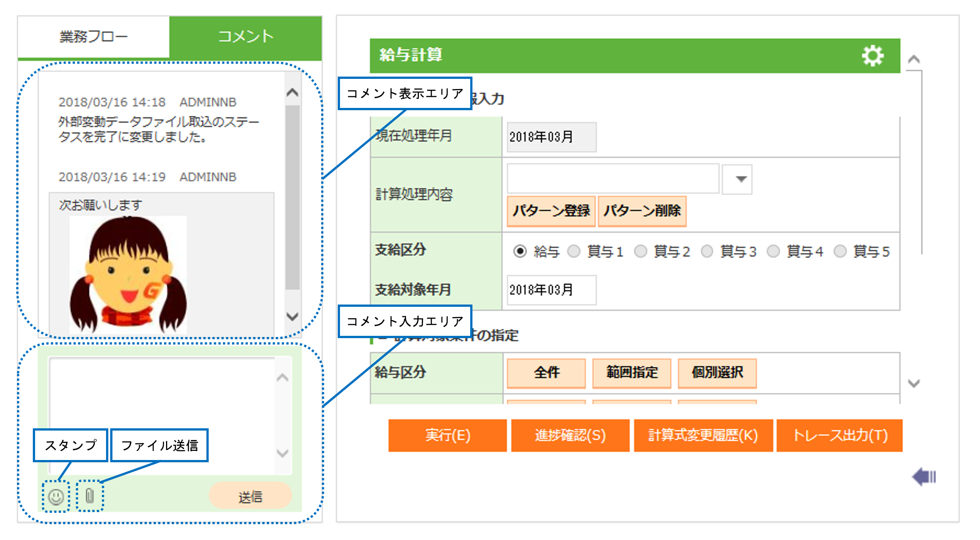The width and height of the screenshot is (980, 540).
Task: Open the smiley stamp picker
Action: (x=56, y=496)
